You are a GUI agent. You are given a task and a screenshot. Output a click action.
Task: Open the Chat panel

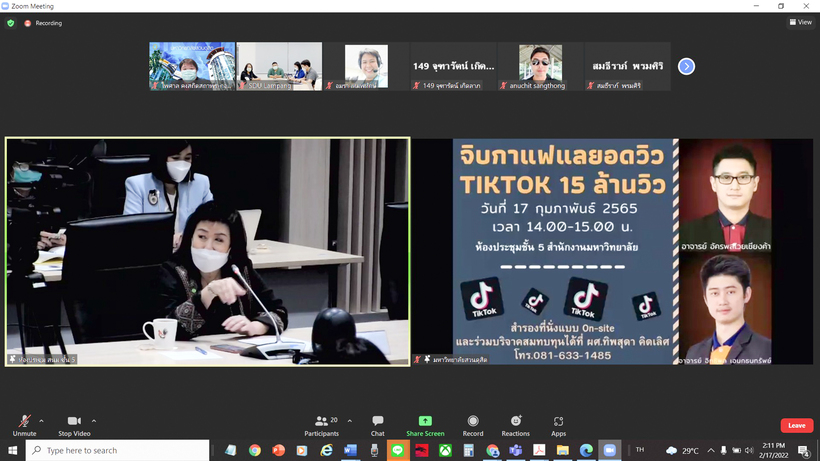[x=378, y=425]
